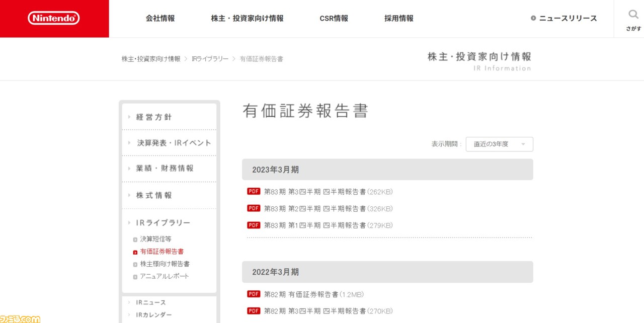This screenshot has width=644, height=323.
Task: Go to IRライブラリー breadcrumb
Action: pos(210,59)
